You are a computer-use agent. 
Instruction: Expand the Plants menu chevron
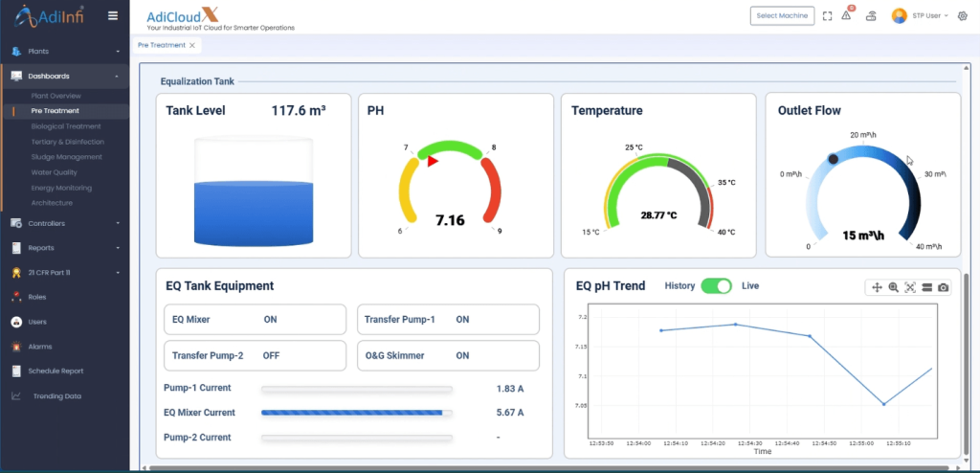pos(118,52)
